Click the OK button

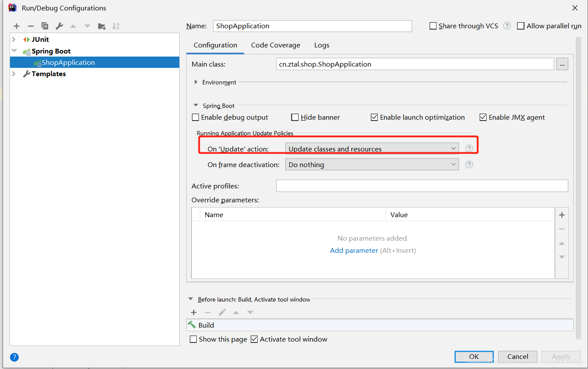[474, 357]
